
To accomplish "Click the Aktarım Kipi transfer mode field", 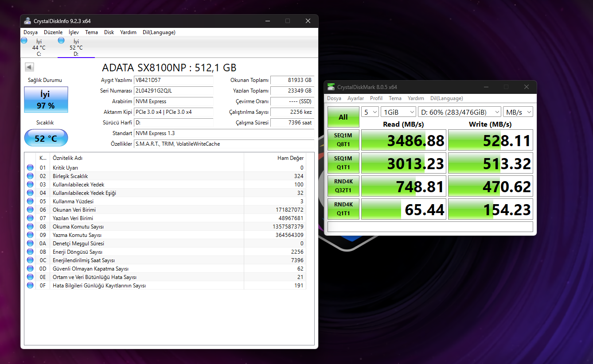I will [x=173, y=112].
